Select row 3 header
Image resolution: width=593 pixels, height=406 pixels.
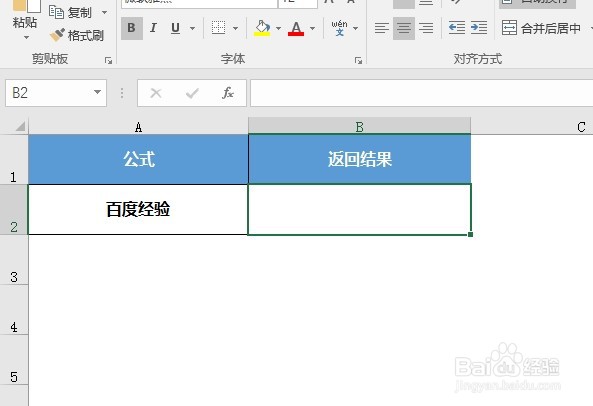click(14, 260)
